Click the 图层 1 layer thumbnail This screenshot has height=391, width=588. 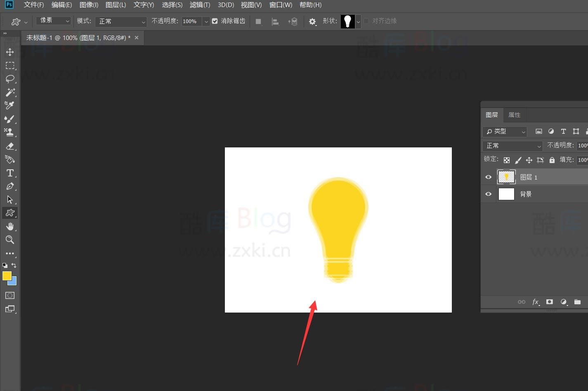tap(506, 177)
